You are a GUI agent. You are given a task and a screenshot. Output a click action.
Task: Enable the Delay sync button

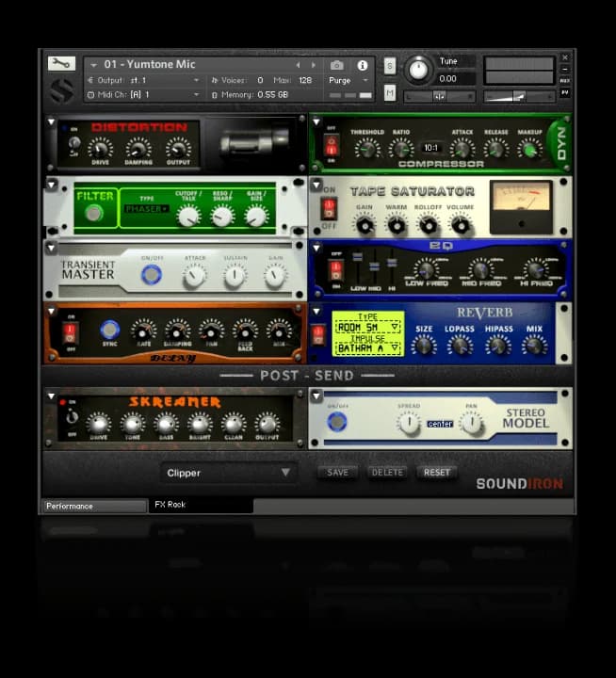coord(110,330)
